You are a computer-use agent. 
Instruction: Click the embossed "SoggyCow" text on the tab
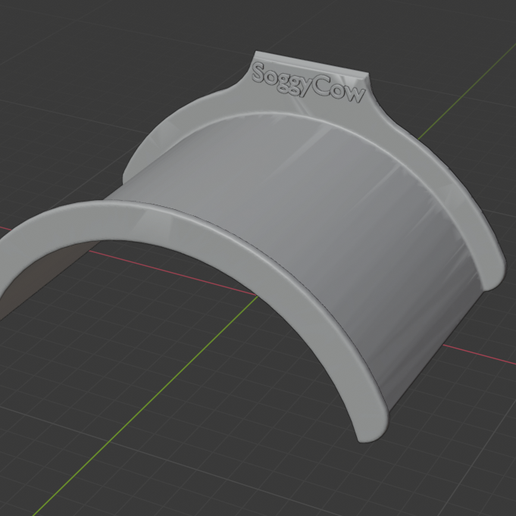click(308, 83)
